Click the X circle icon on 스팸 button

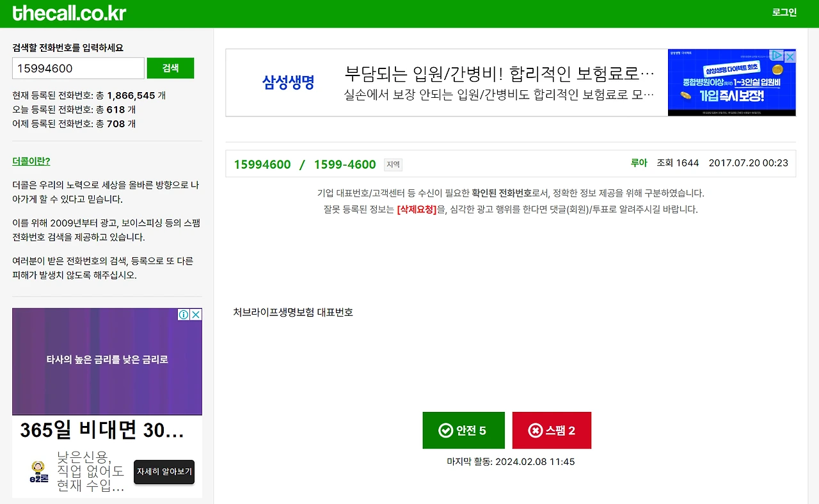coord(536,430)
